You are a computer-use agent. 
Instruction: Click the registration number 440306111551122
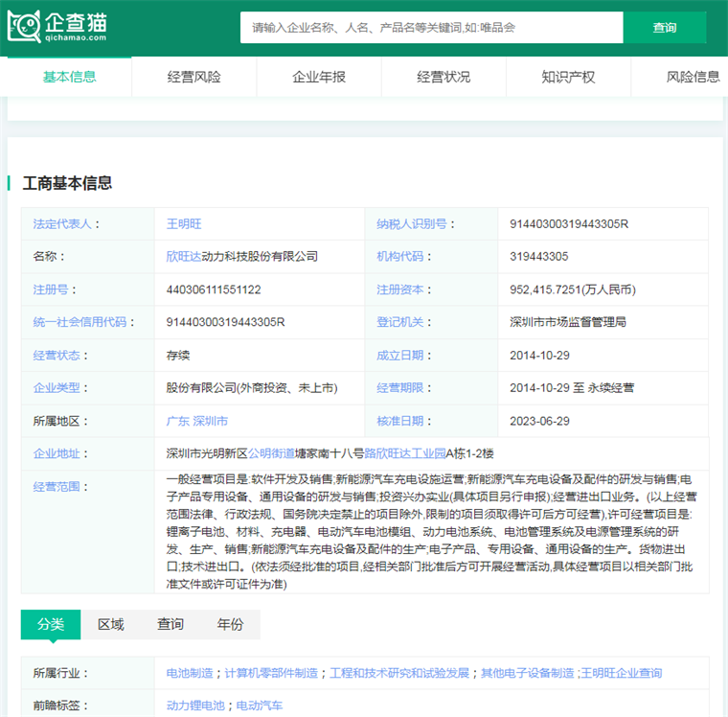[214, 289]
